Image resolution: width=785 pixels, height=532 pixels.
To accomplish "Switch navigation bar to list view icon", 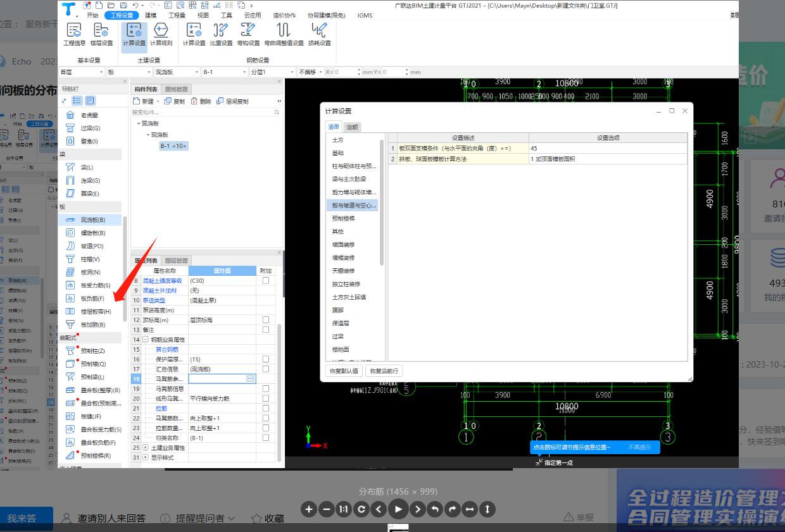I will pos(77,101).
